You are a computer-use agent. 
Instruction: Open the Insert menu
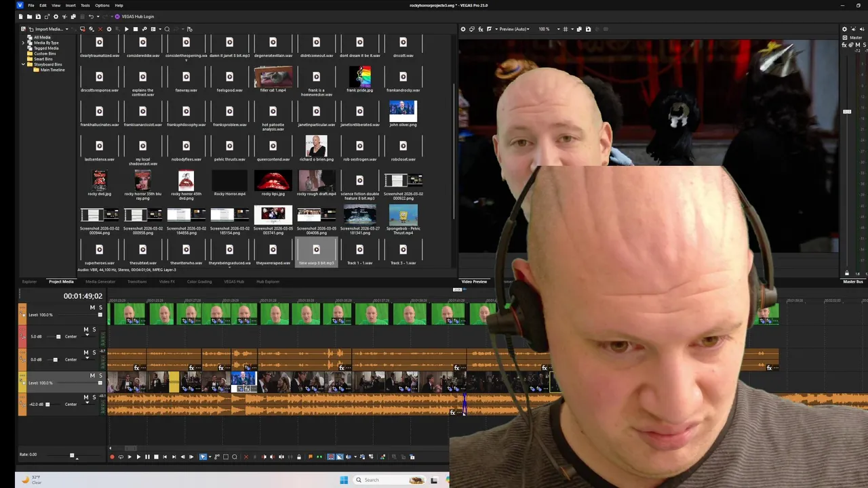click(71, 5)
